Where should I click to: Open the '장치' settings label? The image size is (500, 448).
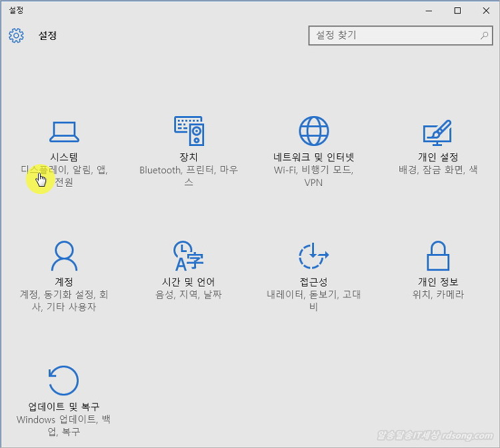point(188,157)
